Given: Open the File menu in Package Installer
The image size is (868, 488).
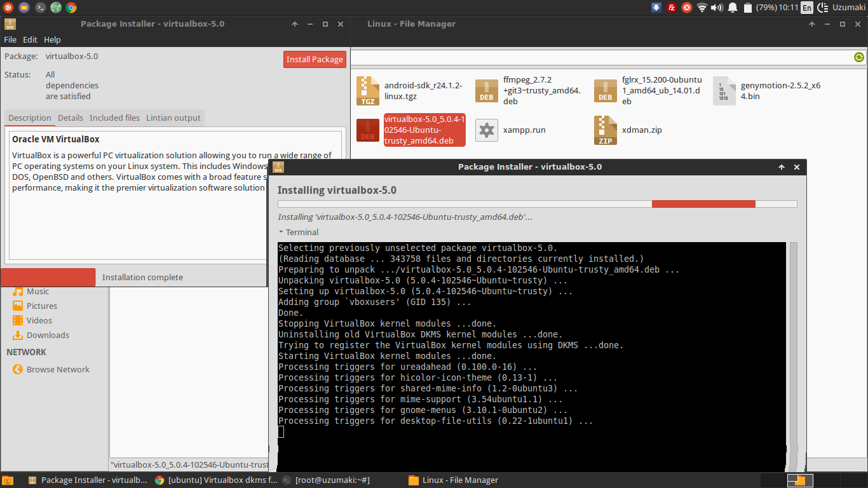Looking at the screenshot, I should click(10, 39).
